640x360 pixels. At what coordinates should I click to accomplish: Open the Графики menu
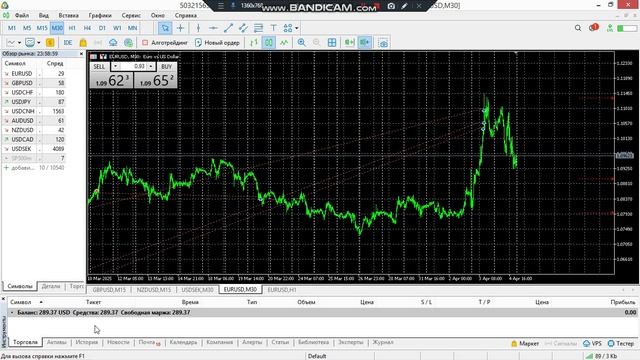coord(100,16)
